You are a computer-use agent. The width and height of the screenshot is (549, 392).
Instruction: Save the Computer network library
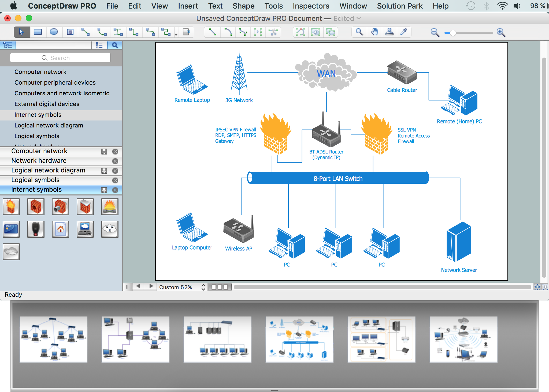click(x=104, y=152)
